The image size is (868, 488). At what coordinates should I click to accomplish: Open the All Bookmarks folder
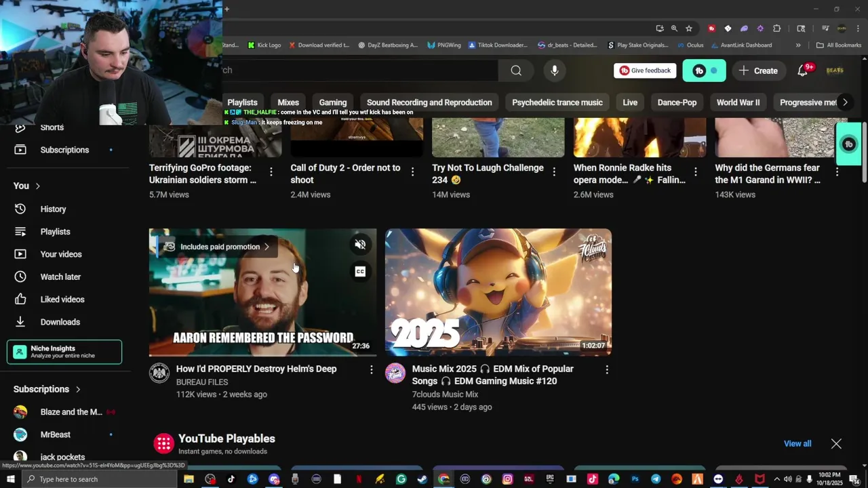(839, 45)
